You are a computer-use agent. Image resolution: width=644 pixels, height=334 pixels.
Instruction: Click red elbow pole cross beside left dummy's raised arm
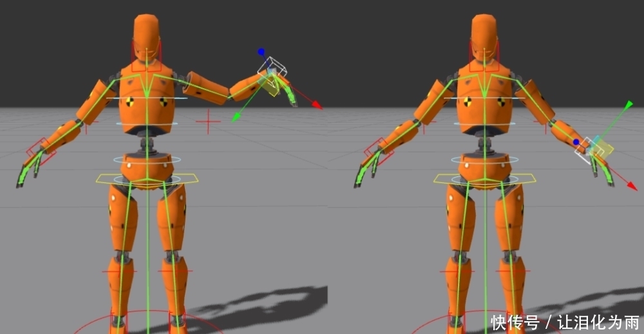coord(208,122)
